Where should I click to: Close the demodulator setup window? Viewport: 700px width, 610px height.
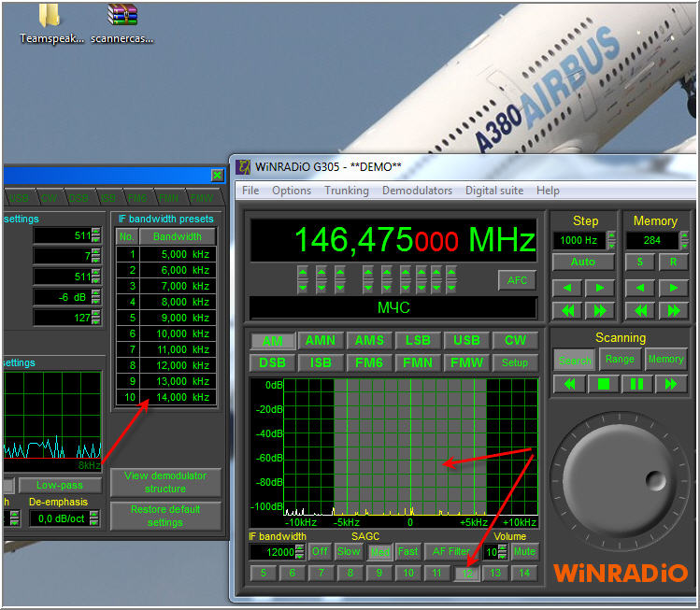pyautogui.click(x=218, y=175)
